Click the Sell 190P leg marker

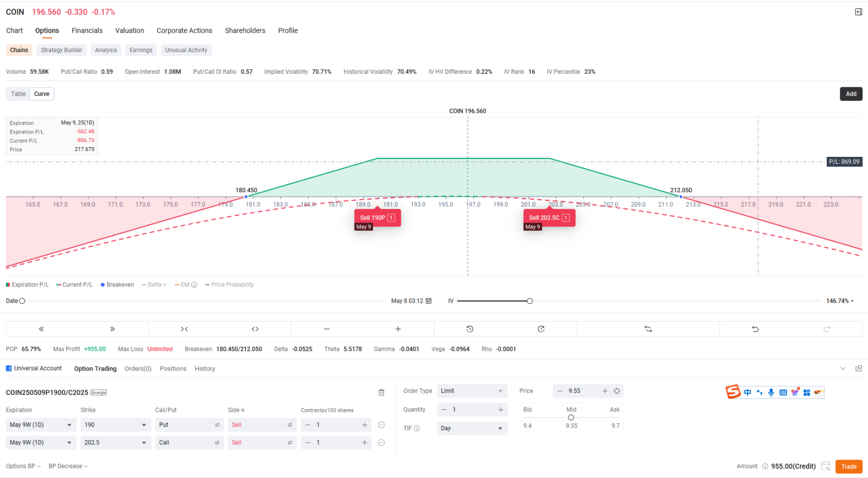(378, 218)
